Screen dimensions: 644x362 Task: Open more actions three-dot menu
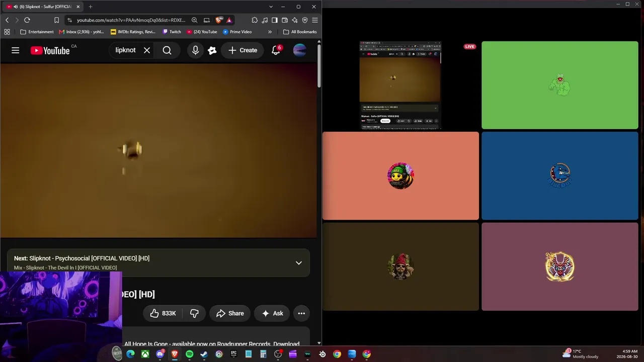(301, 313)
